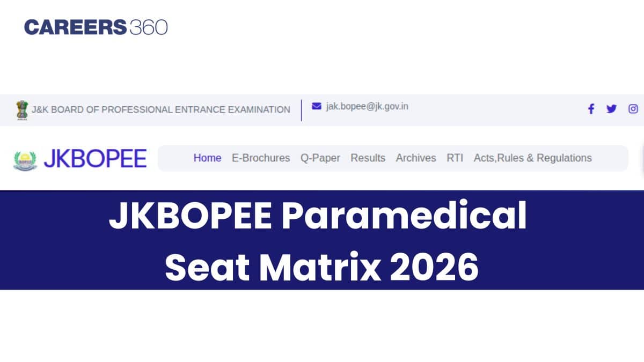Click the RTI navigation link

[455, 158]
